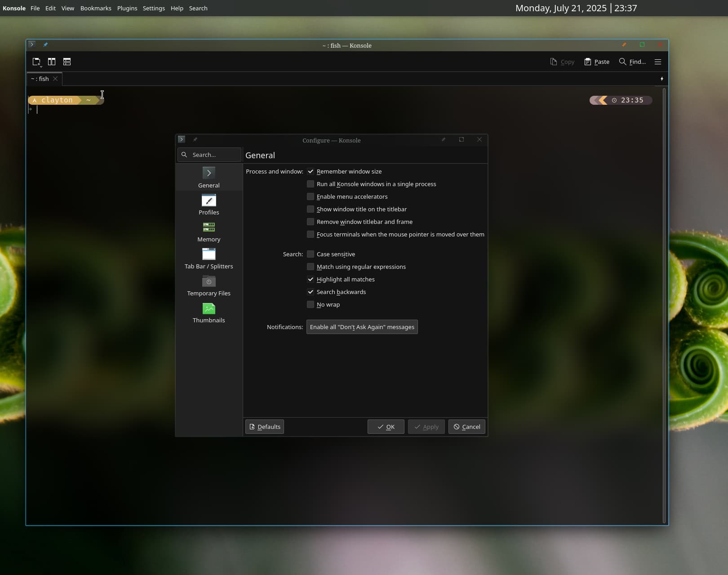The image size is (728, 575).
Task: Click the New Tab icon in Konsole toolbar
Action: coord(36,62)
